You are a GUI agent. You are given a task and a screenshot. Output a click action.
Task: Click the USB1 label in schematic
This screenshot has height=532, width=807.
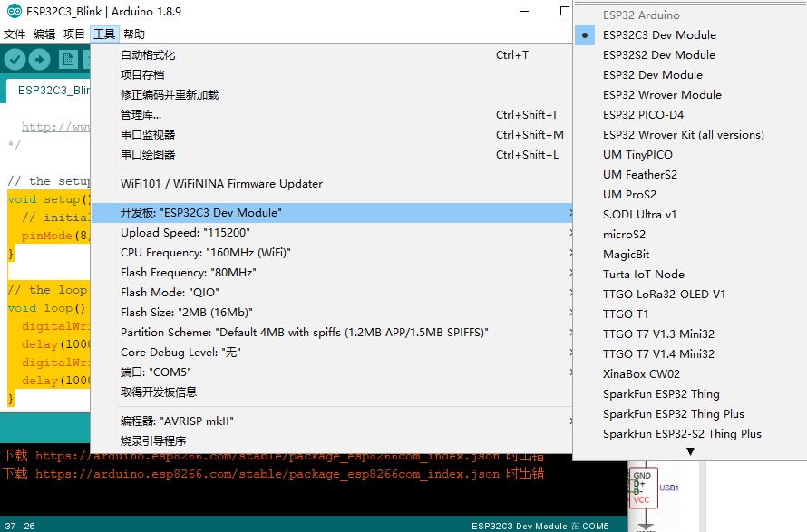669,488
